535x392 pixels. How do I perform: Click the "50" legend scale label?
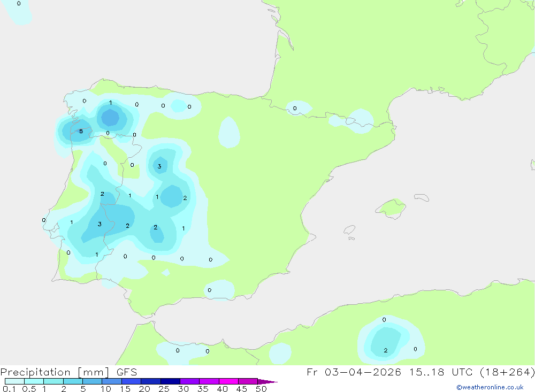pyautogui.click(x=261, y=389)
